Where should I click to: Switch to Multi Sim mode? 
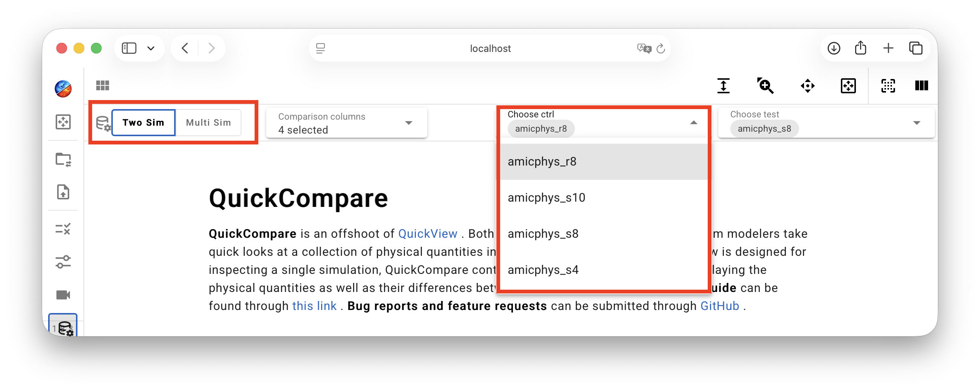pyautogui.click(x=208, y=123)
